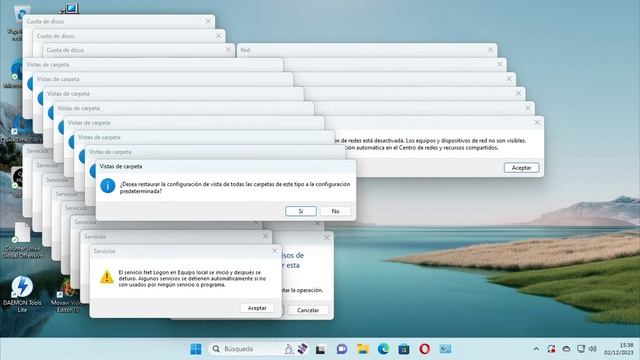This screenshot has height=360, width=640.
Task: Click No in the front Vistas de carpeta dialog
Action: coord(336,211)
